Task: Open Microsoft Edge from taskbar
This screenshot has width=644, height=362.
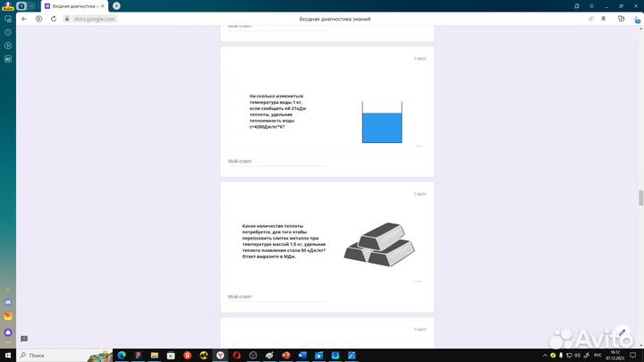Action: click(122, 356)
